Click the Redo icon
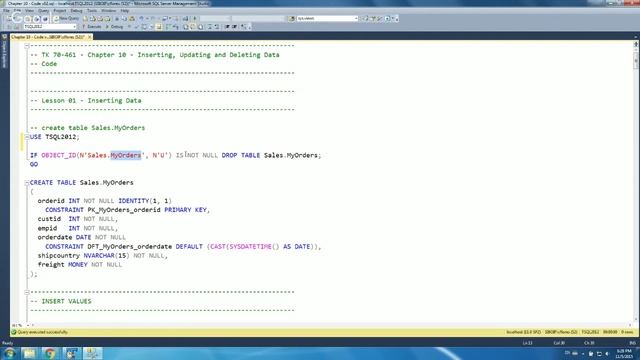The image size is (640, 360). (x=153, y=18)
